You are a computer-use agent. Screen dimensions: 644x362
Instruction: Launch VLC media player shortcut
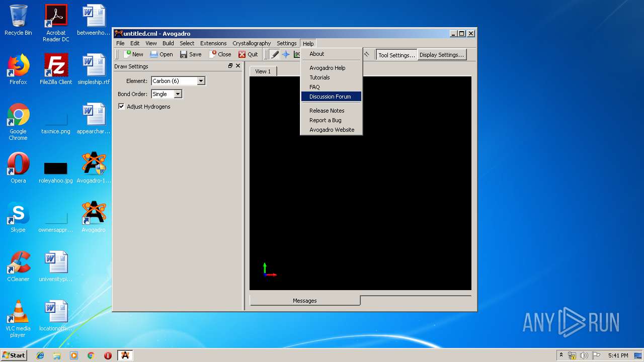(x=18, y=319)
